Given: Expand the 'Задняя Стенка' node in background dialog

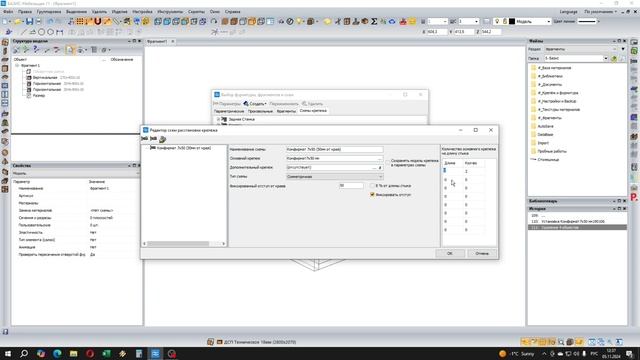Looking at the screenshot, I should tap(218, 119).
